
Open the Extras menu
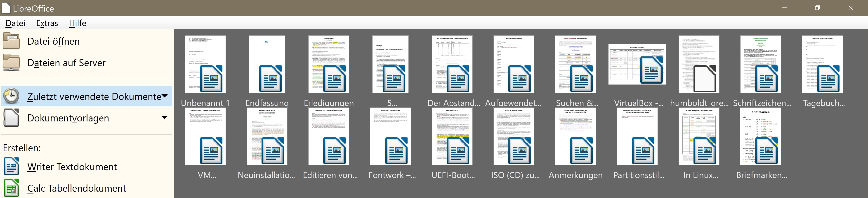[x=47, y=23]
